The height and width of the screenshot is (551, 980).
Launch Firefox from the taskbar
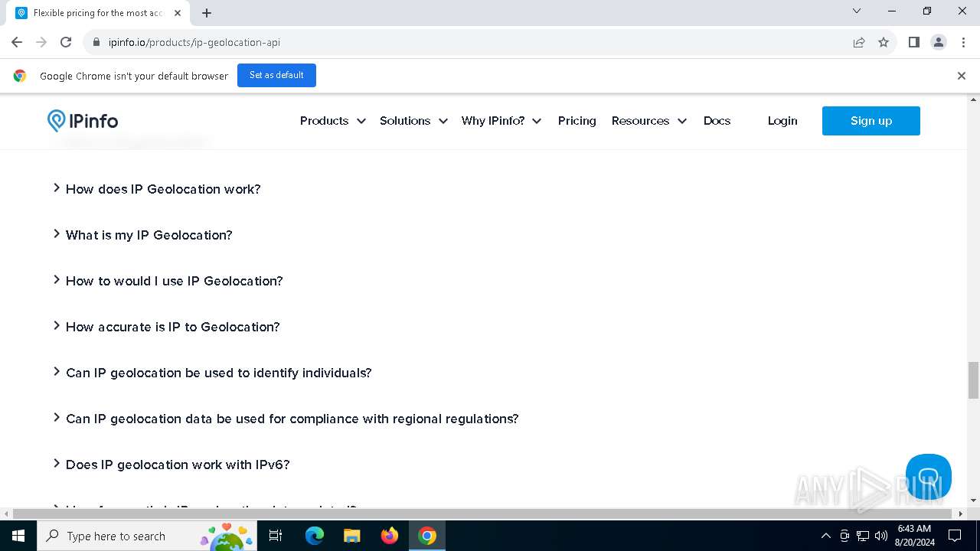click(390, 536)
